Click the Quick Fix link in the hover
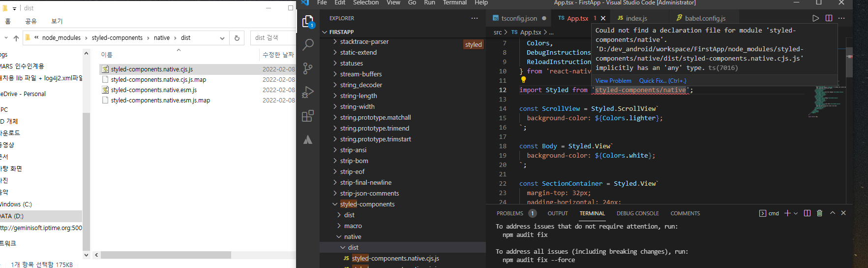This screenshot has height=268, width=868. click(x=662, y=81)
